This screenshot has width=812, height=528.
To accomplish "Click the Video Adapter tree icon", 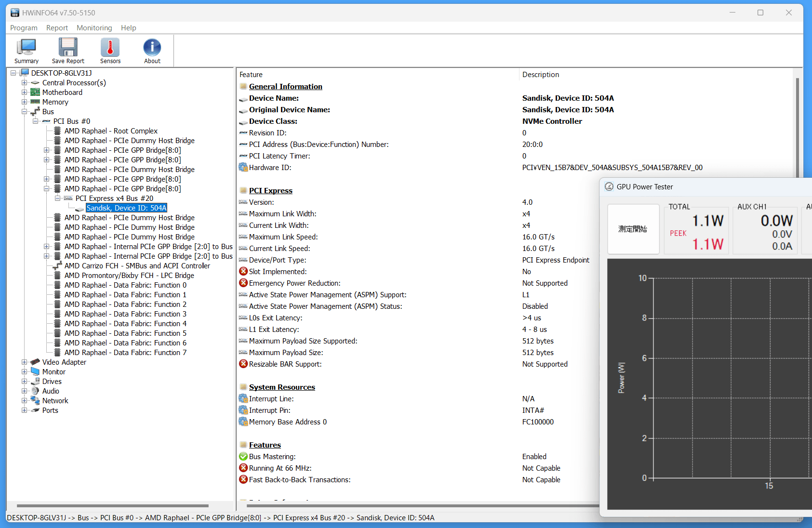I will click(35, 362).
